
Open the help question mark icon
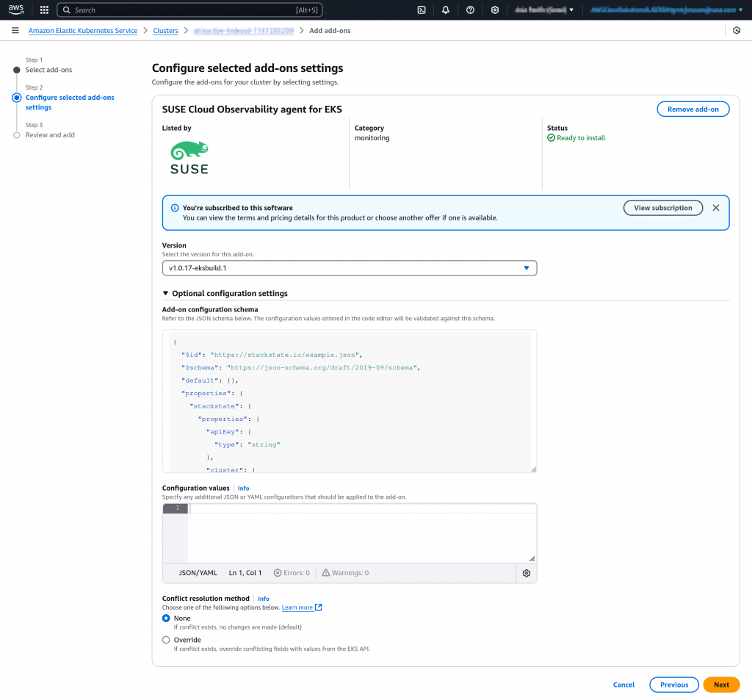point(470,10)
